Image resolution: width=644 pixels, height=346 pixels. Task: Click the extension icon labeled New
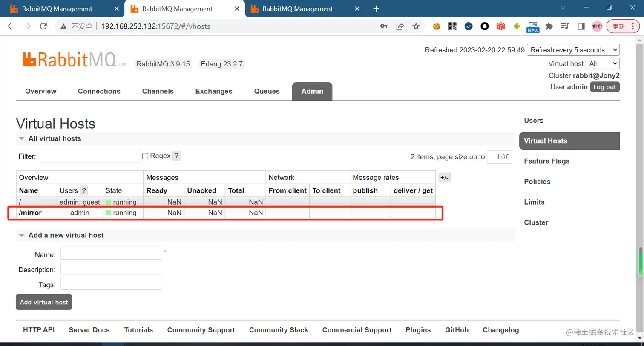533,27
